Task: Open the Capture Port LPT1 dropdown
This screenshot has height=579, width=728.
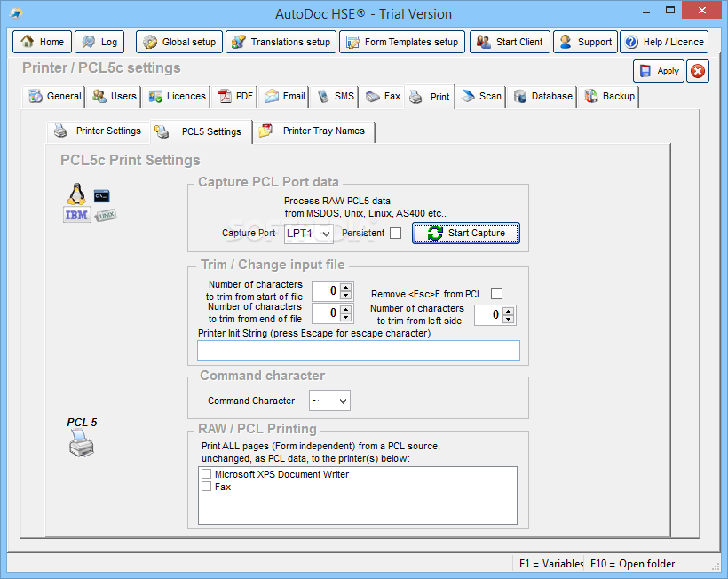Action: (x=309, y=233)
